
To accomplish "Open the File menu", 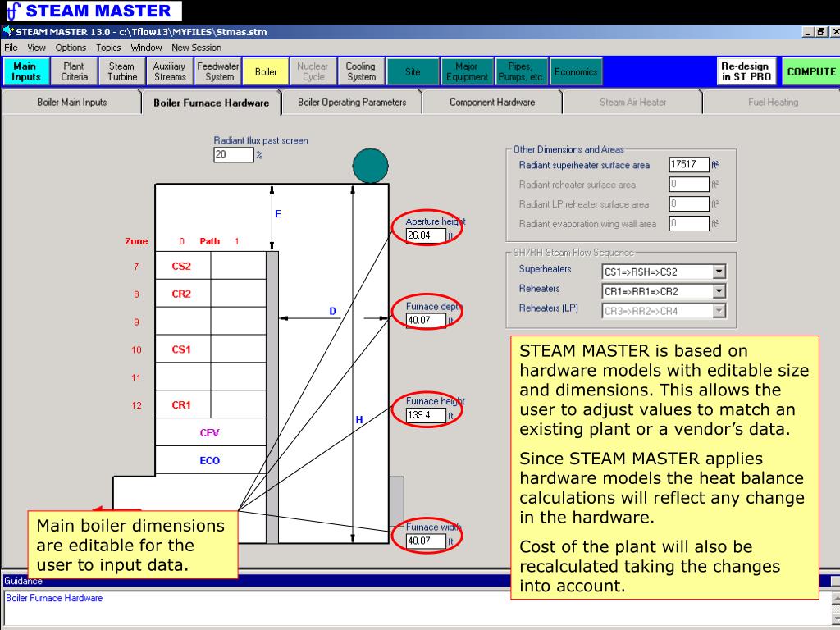I will [x=11, y=48].
